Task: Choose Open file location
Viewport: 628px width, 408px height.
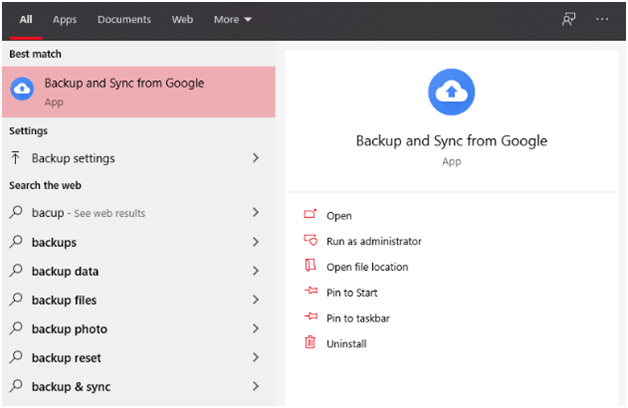Action: pyautogui.click(x=367, y=267)
